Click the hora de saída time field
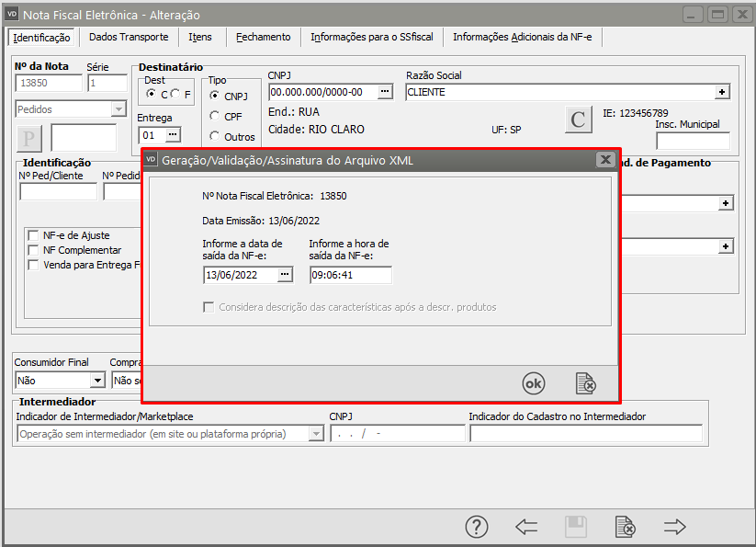 pyautogui.click(x=350, y=275)
